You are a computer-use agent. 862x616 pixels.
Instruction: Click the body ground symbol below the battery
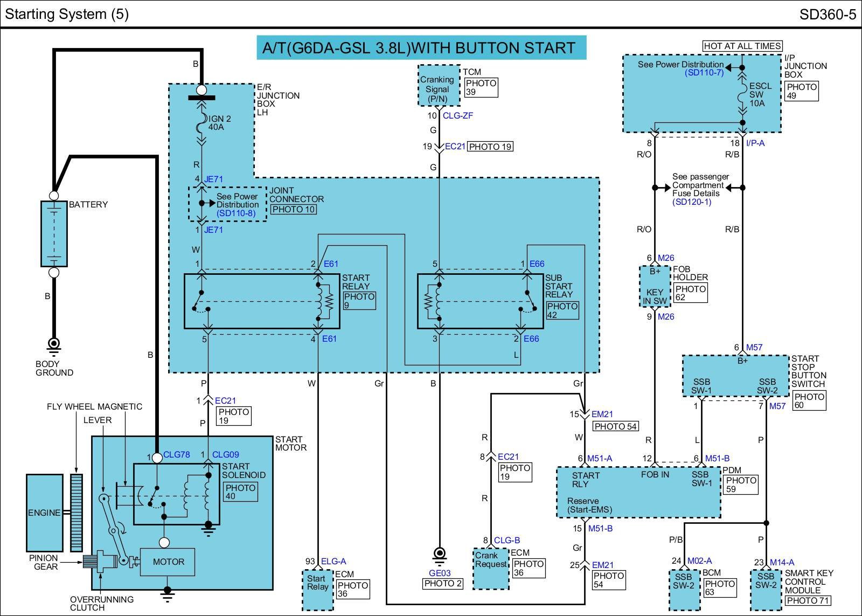[54, 345]
